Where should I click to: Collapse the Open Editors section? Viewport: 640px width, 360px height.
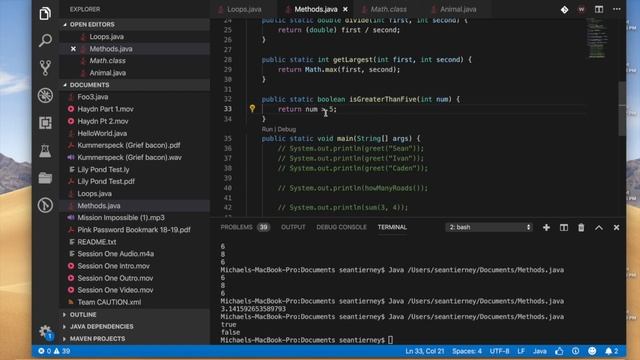[134, 24]
